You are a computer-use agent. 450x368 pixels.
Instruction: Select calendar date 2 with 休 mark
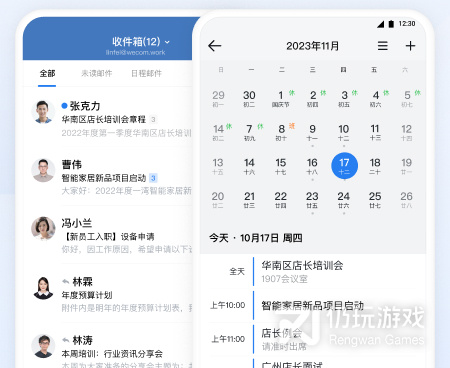click(313, 99)
